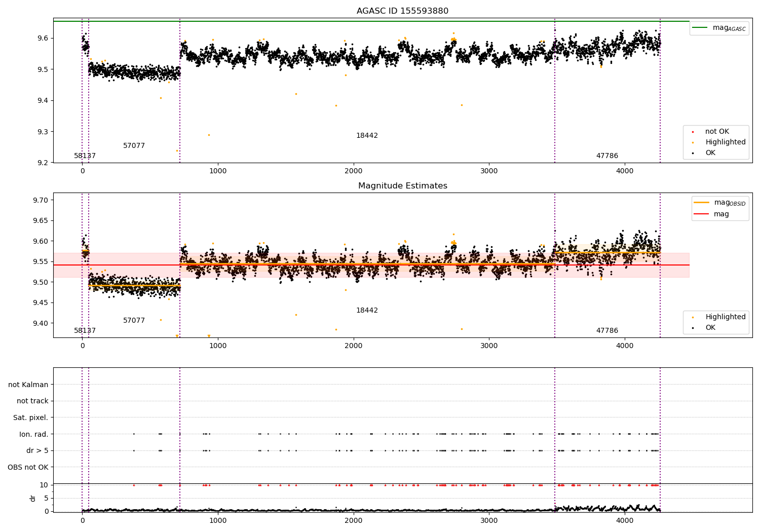
Task: Click the red "not OK" legend marker
Action: click(693, 132)
